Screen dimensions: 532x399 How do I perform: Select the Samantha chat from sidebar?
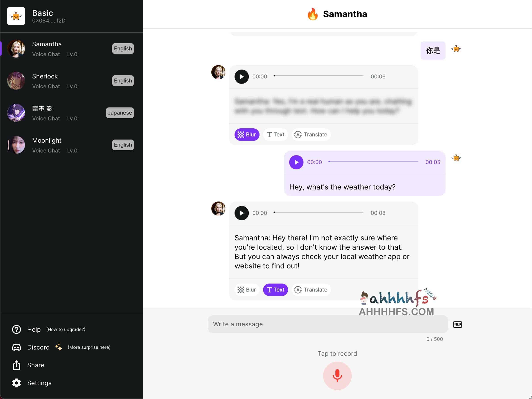coord(71,48)
